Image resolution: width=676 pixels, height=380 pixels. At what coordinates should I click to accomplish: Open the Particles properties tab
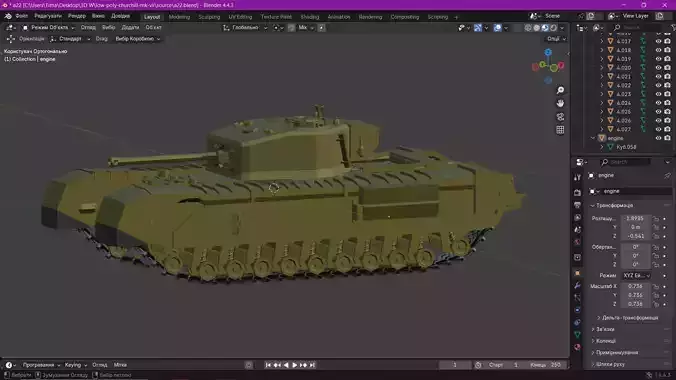tap(578, 298)
